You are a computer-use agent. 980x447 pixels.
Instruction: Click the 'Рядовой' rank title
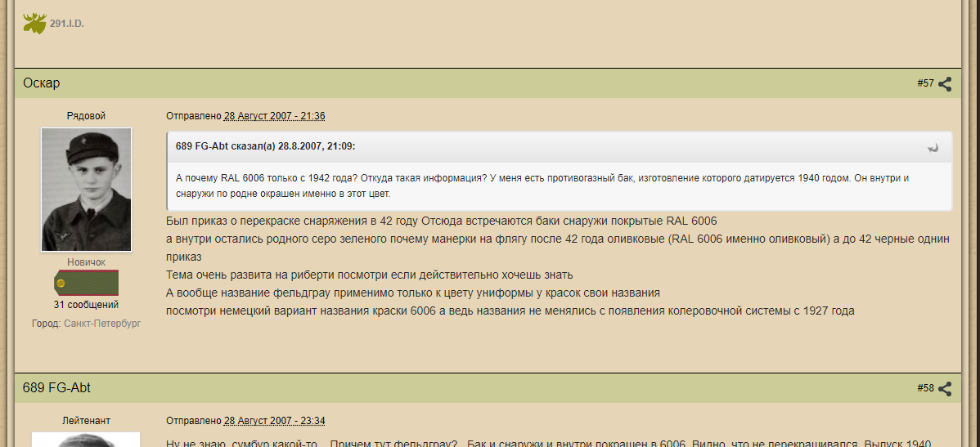point(86,115)
